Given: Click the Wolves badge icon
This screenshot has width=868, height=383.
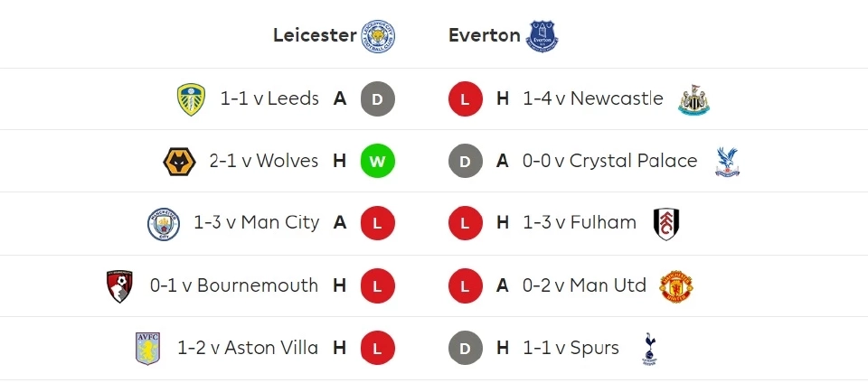Looking at the screenshot, I should point(179,162).
